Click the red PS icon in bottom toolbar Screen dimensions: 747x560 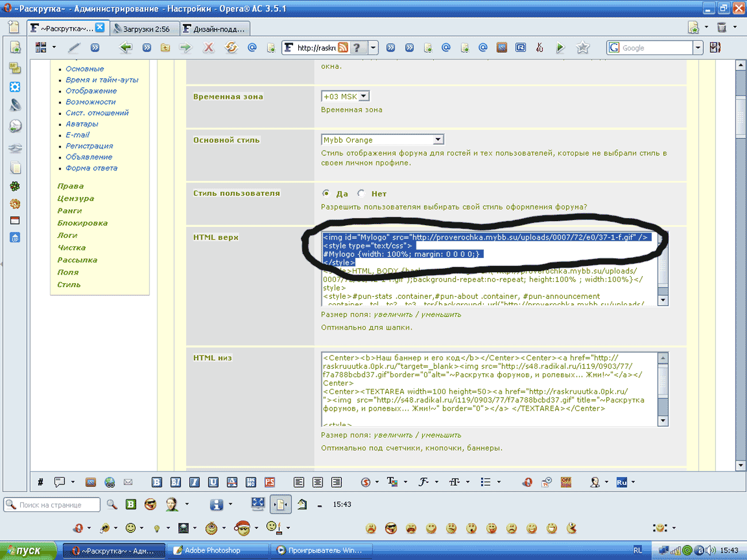click(269, 482)
